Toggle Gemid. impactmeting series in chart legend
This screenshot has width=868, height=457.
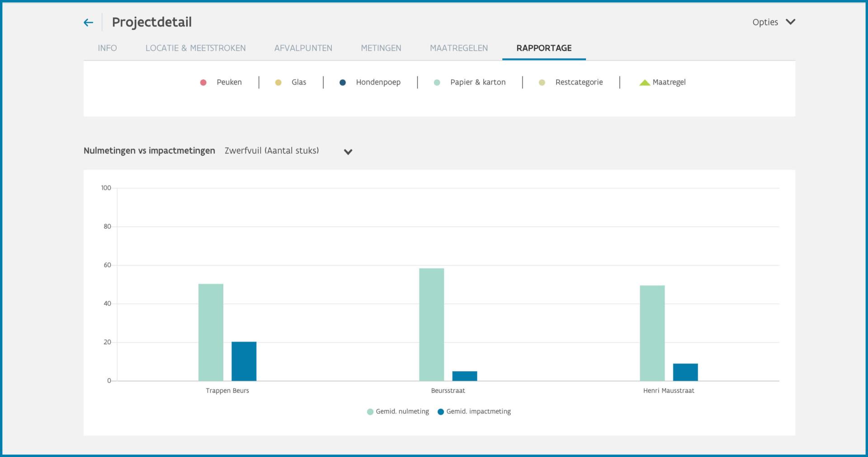(x=474, y=411)
